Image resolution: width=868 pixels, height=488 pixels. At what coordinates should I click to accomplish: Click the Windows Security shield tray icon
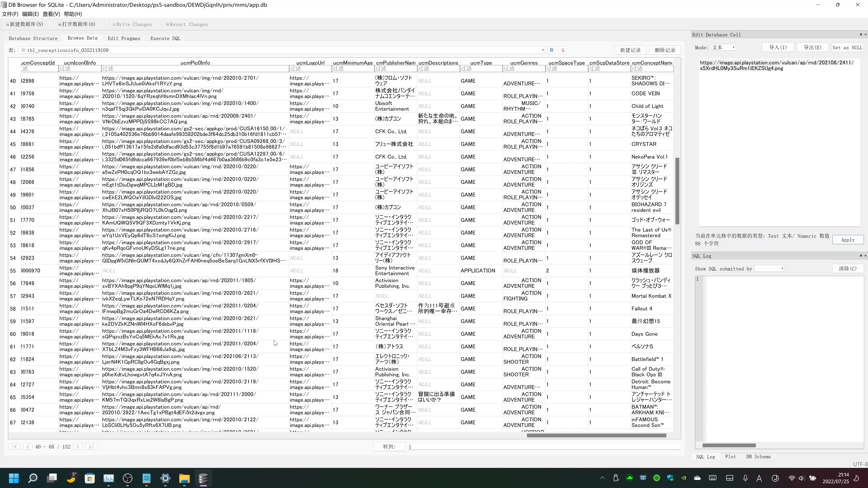[670, 478]
